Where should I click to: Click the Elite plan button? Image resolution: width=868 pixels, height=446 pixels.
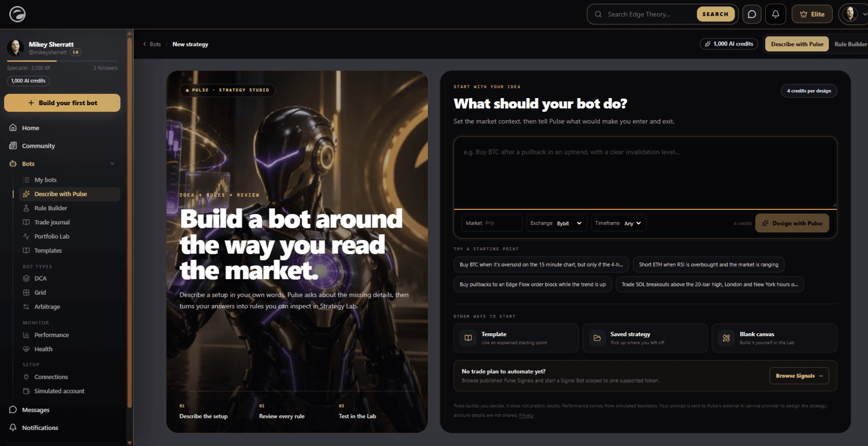pyautogui.click(x=812, y=14)
